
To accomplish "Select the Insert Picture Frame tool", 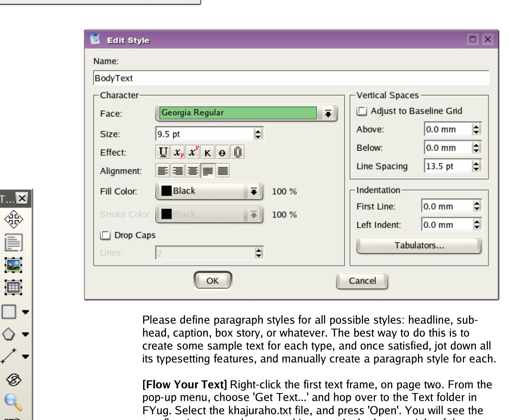I will coord(13,265).
